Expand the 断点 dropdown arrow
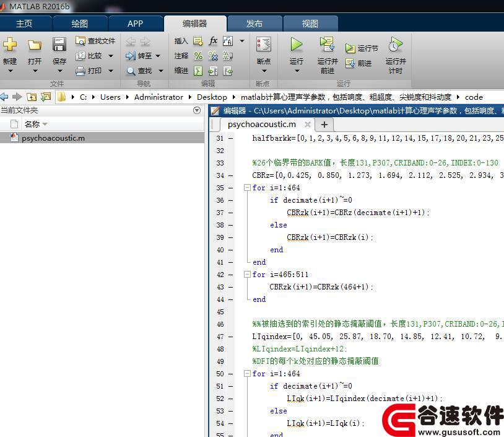This screenshot has height=437, width=504. coord(264,71)
